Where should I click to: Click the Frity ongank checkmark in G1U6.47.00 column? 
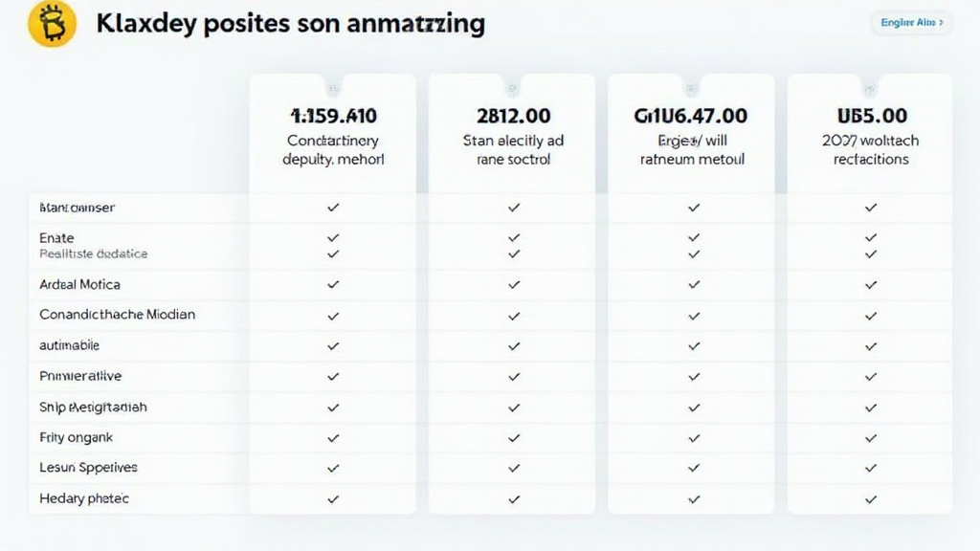point(694,437)
